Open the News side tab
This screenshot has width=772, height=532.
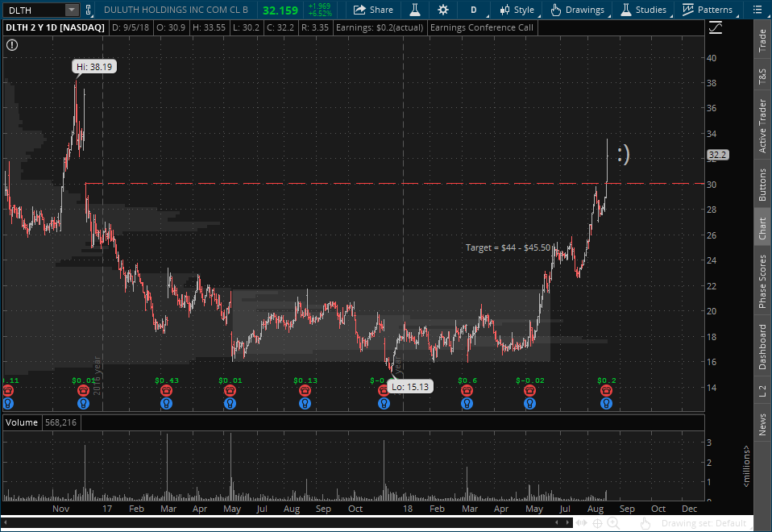point(762,425)
